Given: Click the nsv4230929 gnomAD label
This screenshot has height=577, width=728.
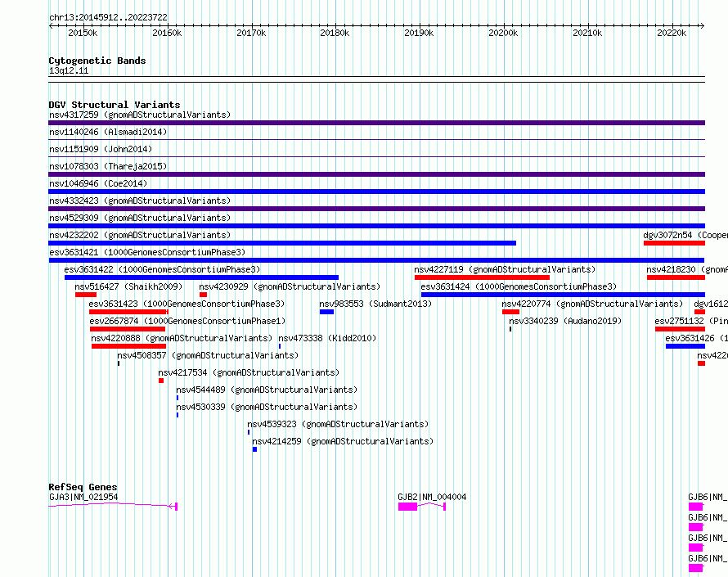Looking at the screenshot, I should pyautogui.click(x=290, y=286).
